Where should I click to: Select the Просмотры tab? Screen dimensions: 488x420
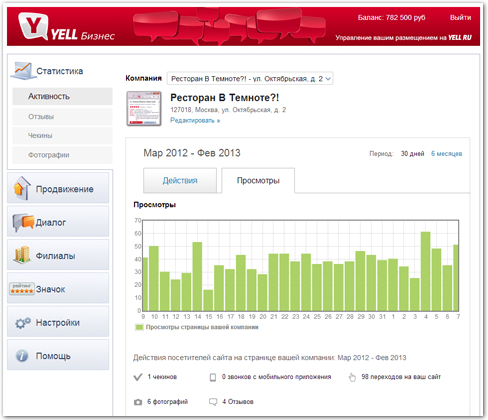coord(258,180)
